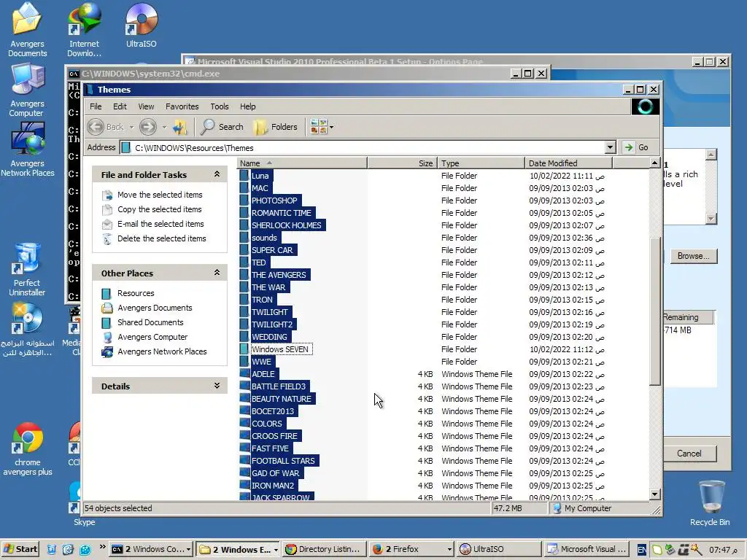Open Avengers Network Places link in sidebar
Screen dimensions: 747x560
point(162,351)
